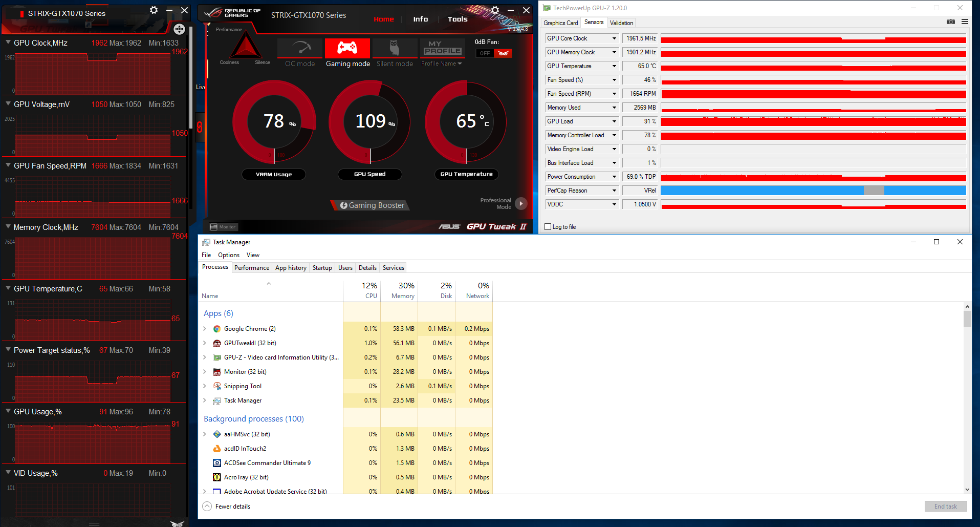Viewport: 980px width, 527px height.
Task: Click the Gaming Booster icon
Action: 344,205
